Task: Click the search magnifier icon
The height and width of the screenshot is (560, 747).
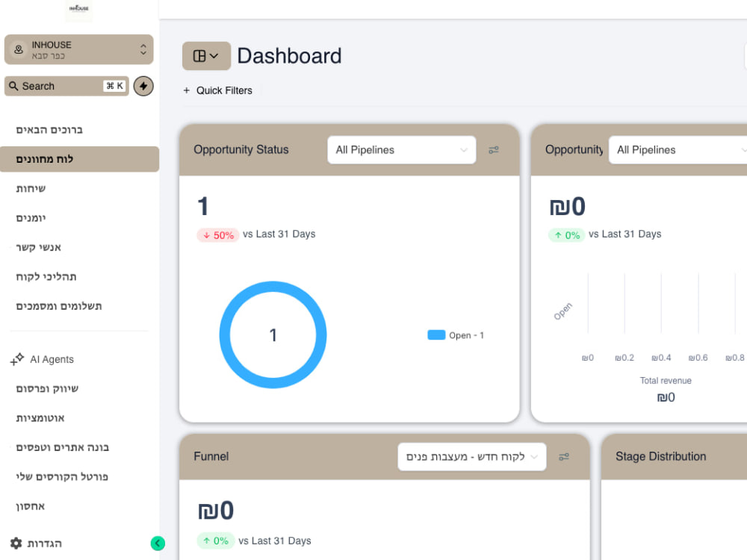Action: [x=13, y=86]
